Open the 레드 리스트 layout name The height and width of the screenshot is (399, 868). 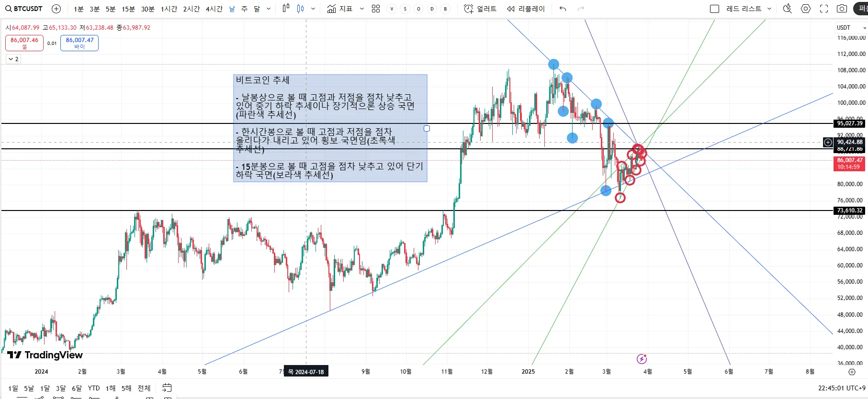(744, 9)
